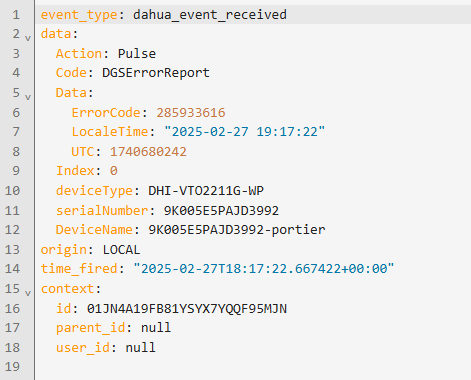Select the DHI-VTO2211G-WP device type
Image resolution: width=471 pixels, height=380 pixels.
(x=206, y=191)
